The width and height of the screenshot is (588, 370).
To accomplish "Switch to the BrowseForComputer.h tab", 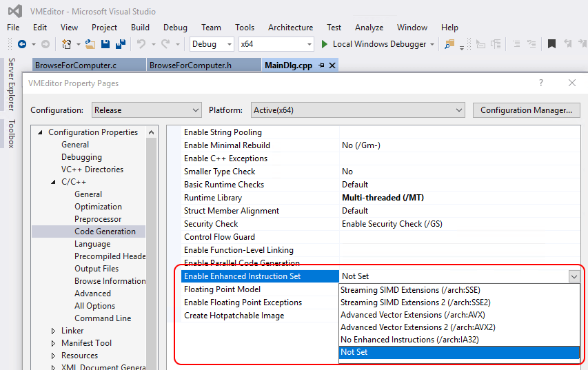I will pyautogui.click(x=203, y=65).
